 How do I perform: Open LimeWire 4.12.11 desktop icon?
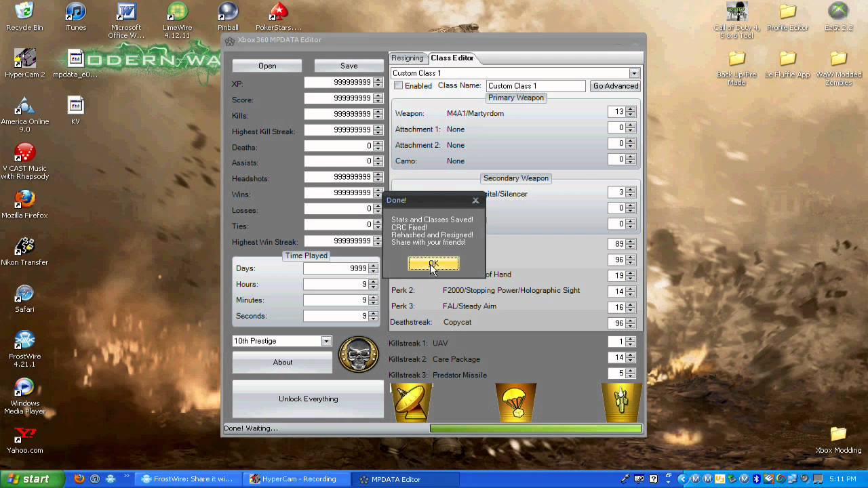click(176, 20)
